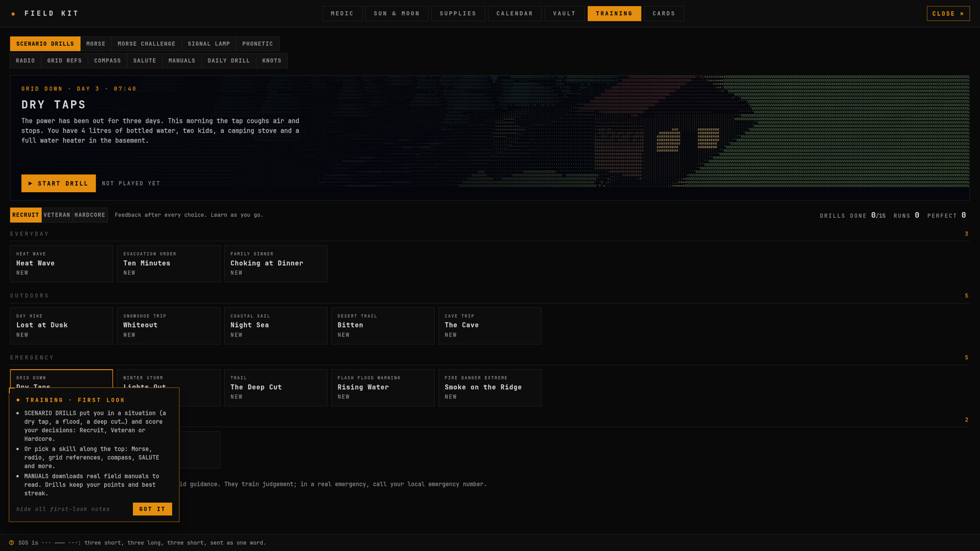Screen dimensions: 980x551
Task: Switch to the Morse tab
Action: pos(96,44)
